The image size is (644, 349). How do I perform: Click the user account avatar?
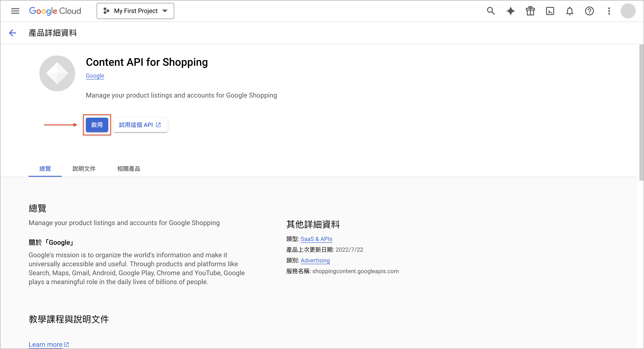point(628,11)
